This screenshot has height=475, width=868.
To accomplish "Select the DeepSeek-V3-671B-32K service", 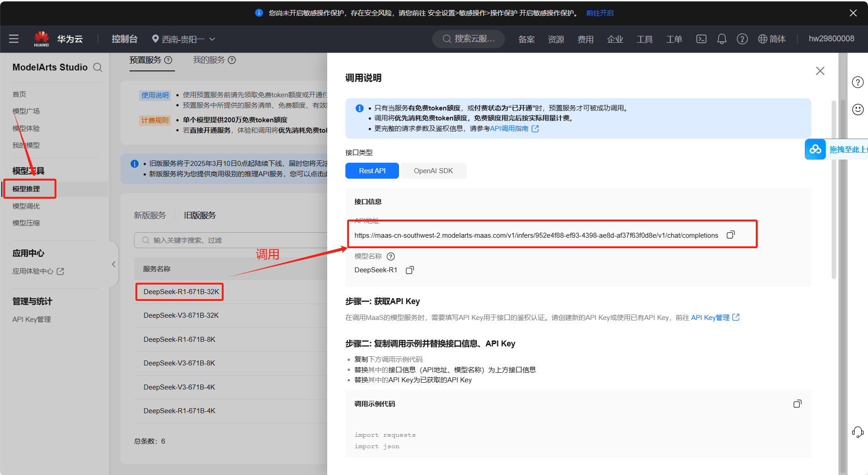I will tap(180, 315).
